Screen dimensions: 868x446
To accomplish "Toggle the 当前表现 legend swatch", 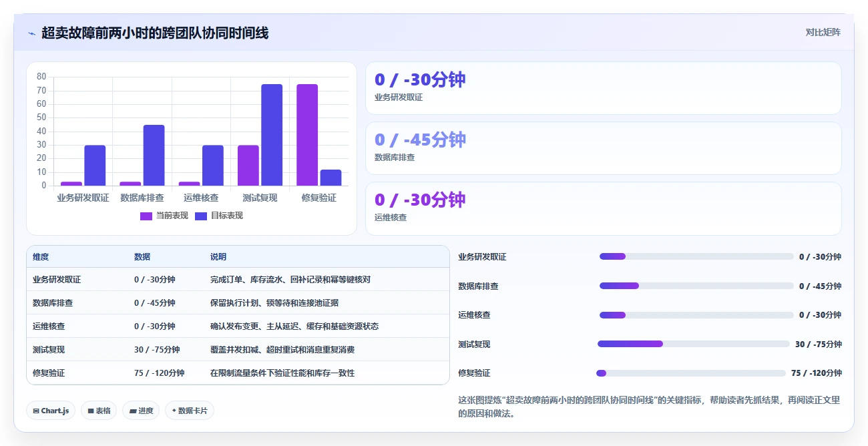I will 146,216.
